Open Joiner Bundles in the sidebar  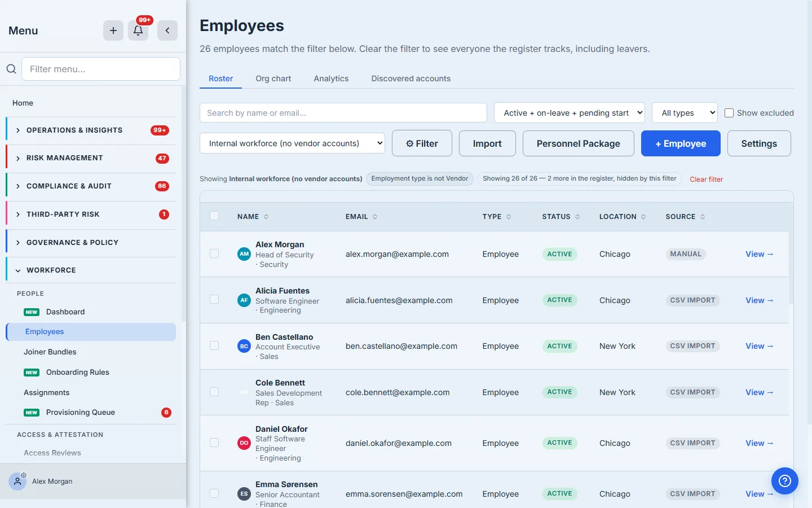tap(50, 352)
